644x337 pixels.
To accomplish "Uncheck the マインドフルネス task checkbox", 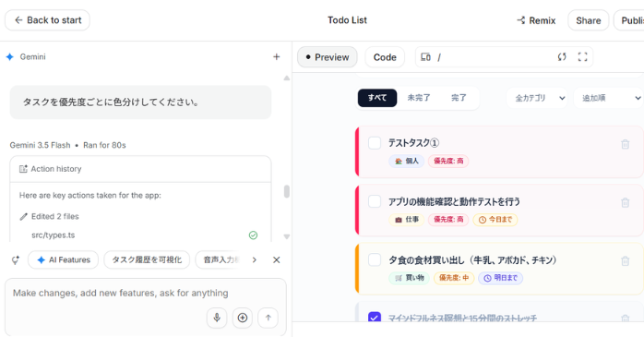I will pos(375,318).
